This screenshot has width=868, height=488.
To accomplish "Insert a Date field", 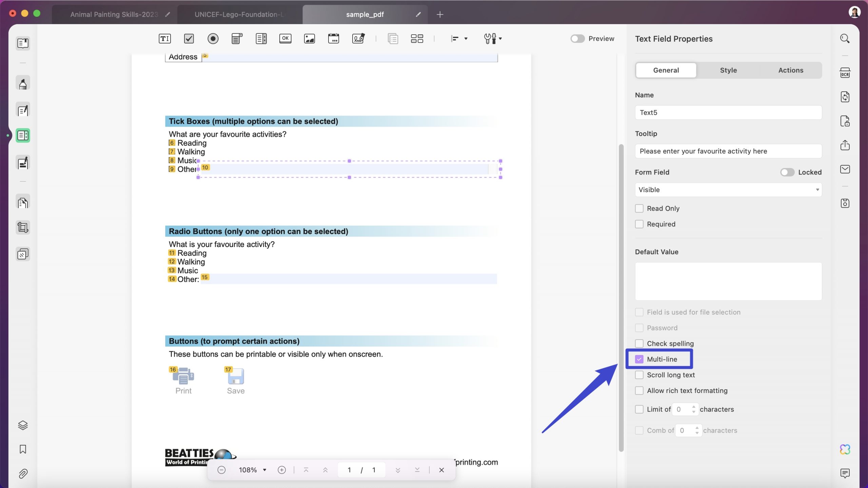I will 334,38.
